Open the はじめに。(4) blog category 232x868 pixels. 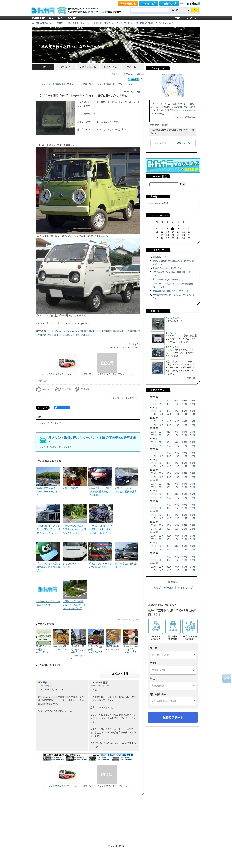click(160, 257)
